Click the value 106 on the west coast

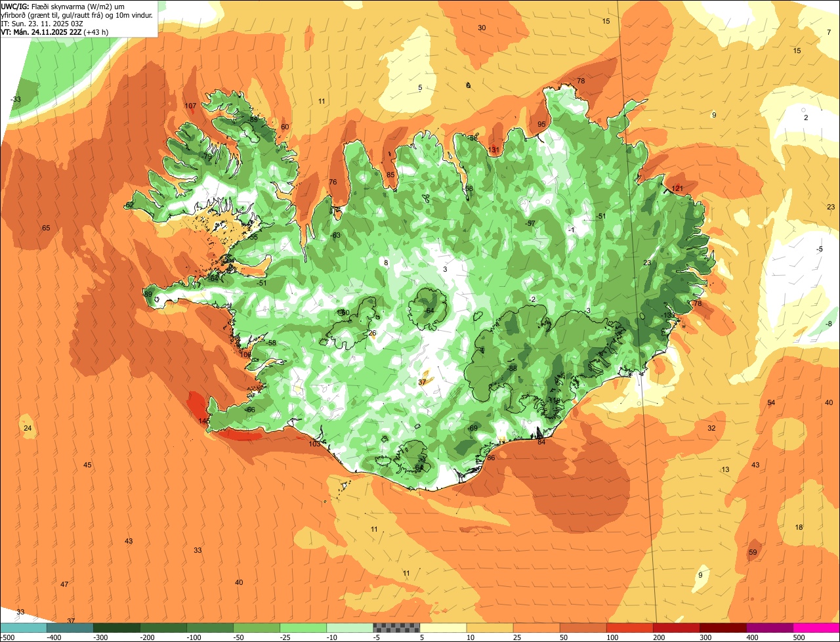(x=246, y=354)
